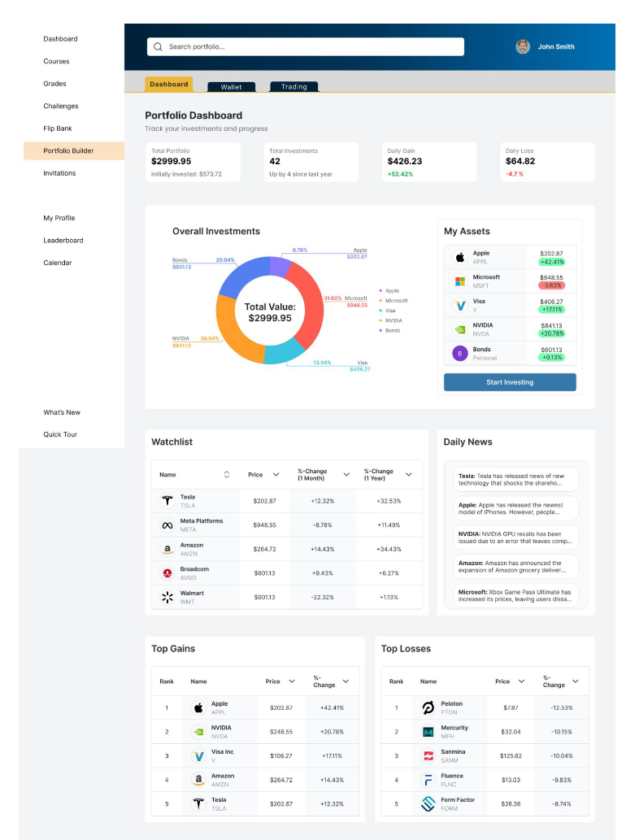Click the Total Portfolio $2999.95 card
This screenshot has height=840, width=626.
coord(193,162)
